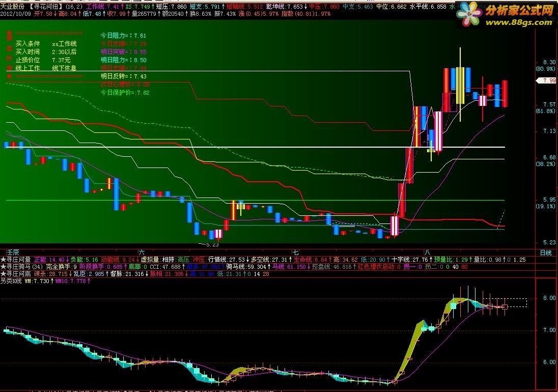The width and height of the screenshot is (558, 392).
Task: Click the 水平线:6.858 reading
Action: pyautogui.click(x=428, y=7)
